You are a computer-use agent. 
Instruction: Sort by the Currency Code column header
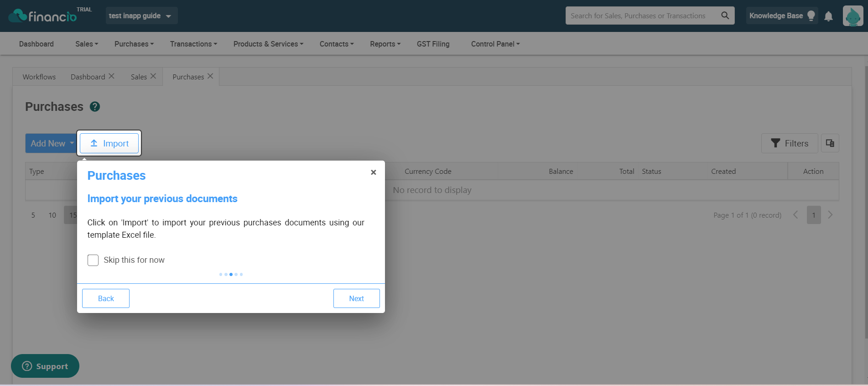click(x=428, y=172)
